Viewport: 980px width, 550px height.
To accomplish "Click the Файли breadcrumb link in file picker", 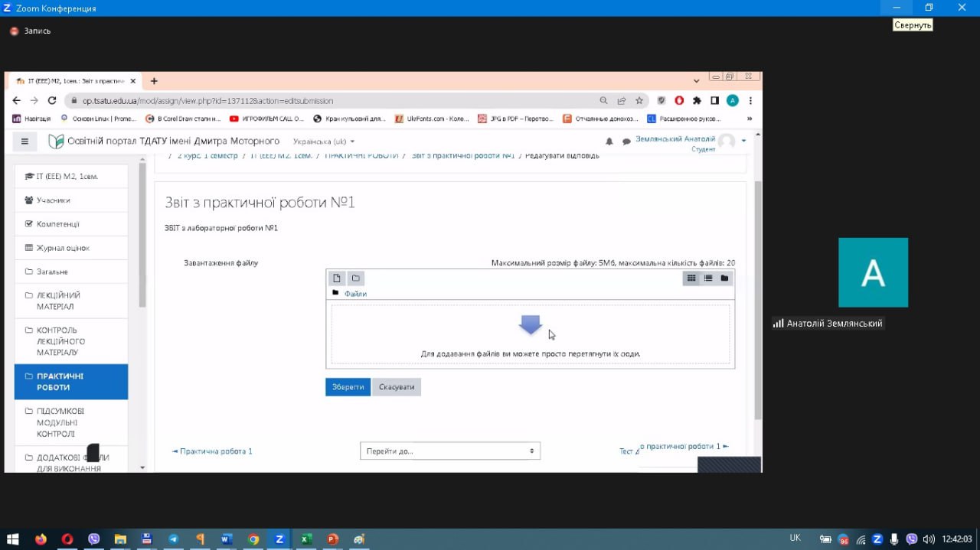I will [355, 294].
